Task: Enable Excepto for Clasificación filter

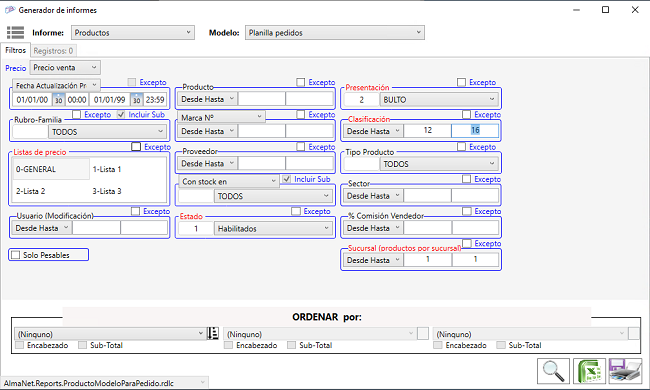Action: [x=466, y=114]
